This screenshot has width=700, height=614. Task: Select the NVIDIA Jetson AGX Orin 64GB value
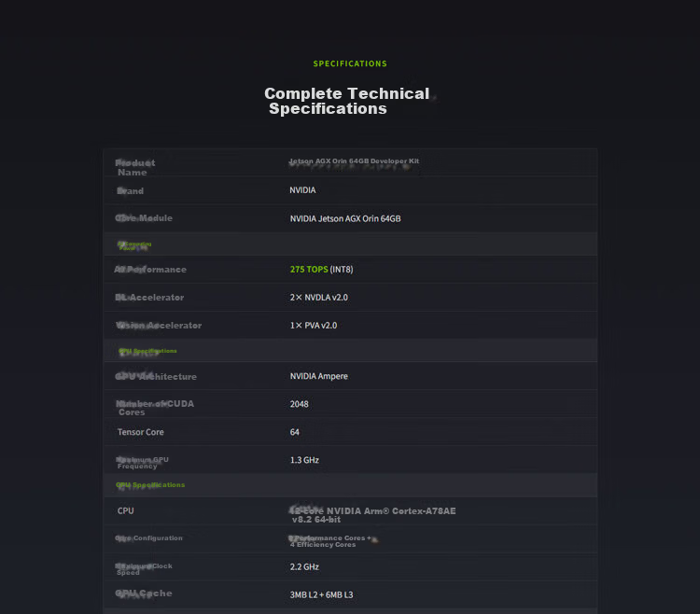pos(345,218)
